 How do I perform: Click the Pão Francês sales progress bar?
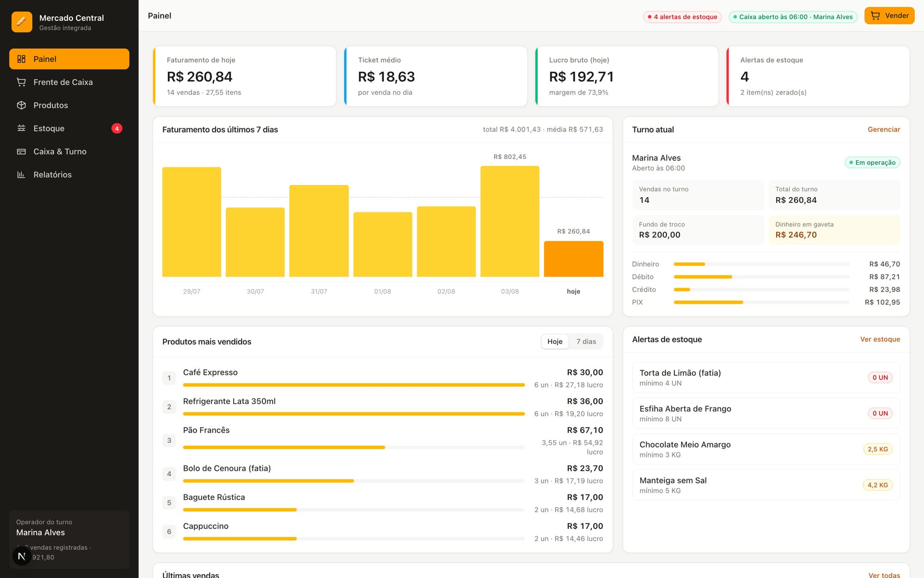click(354, 447)
